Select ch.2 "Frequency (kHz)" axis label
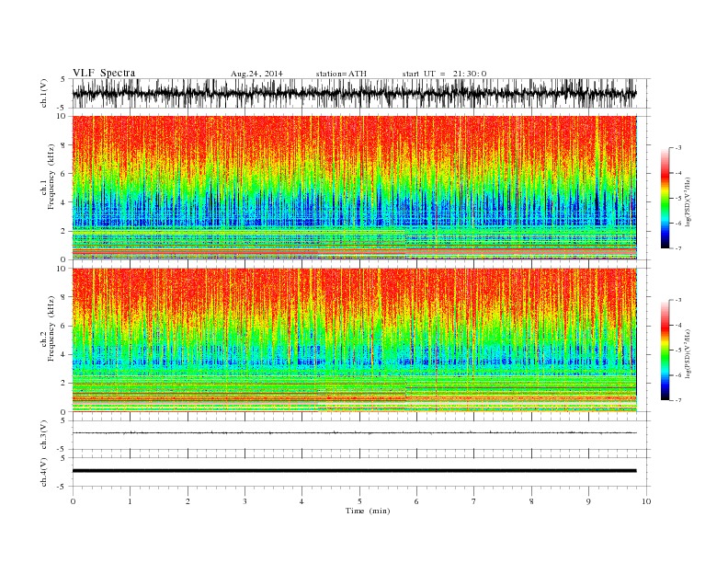The image size is (728, 563). (x=51, y=327)
